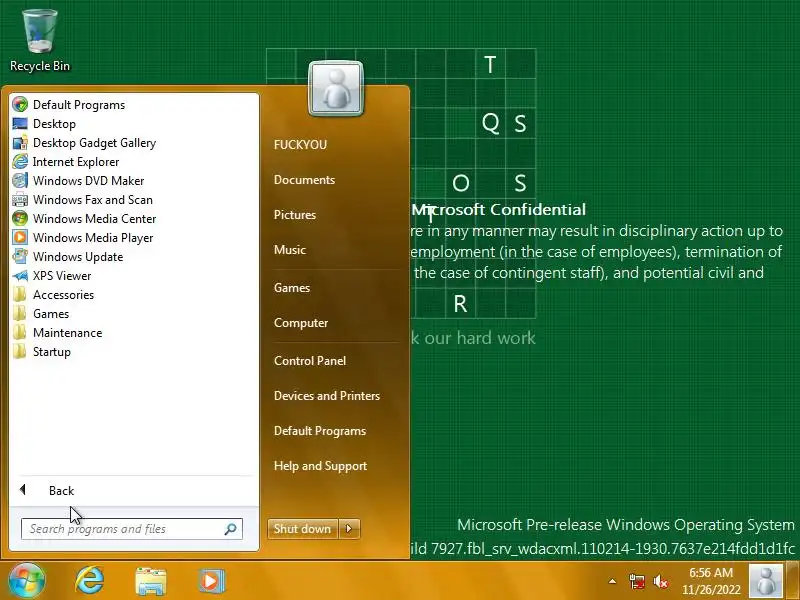
Task: Open Control Panel from Start menu
Action: (x=310, y=361)
